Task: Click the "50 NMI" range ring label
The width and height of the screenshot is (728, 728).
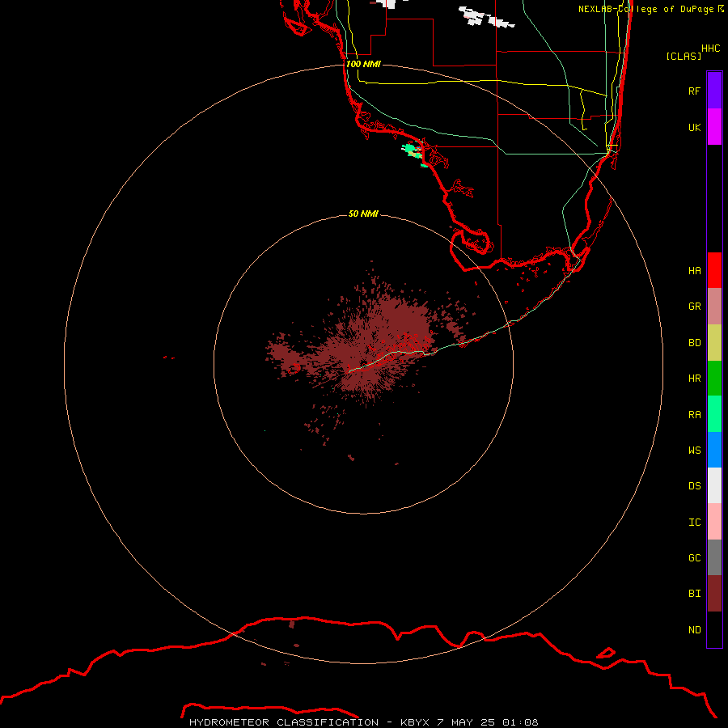Action: 363,214
